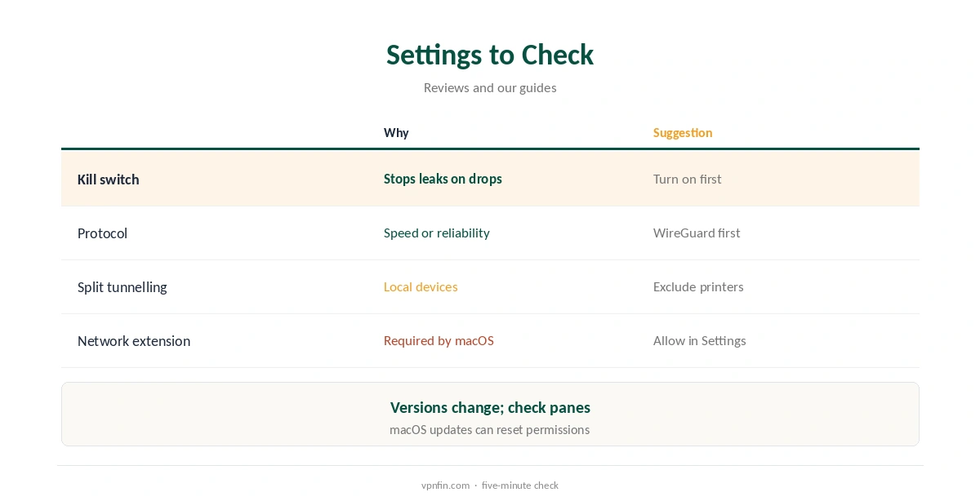Image resolution: width=980 pixels, height=501 pixels.
Task: Click the 'Local devices' cell
Action: tap(421, 286)
